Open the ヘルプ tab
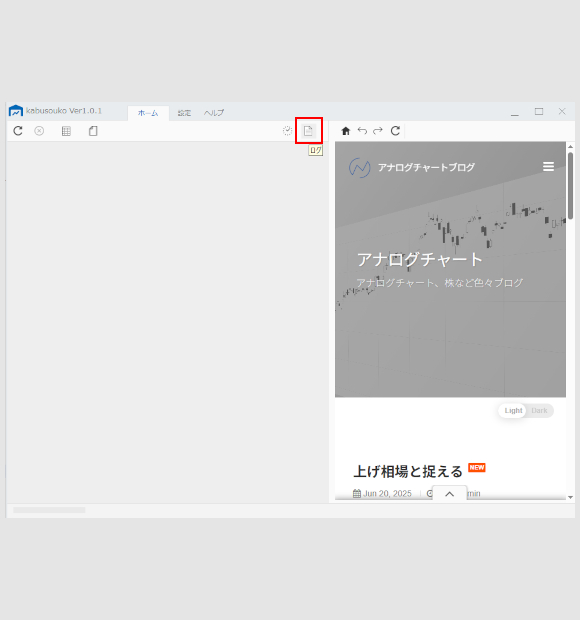580x620 pixels. (214, 113)
